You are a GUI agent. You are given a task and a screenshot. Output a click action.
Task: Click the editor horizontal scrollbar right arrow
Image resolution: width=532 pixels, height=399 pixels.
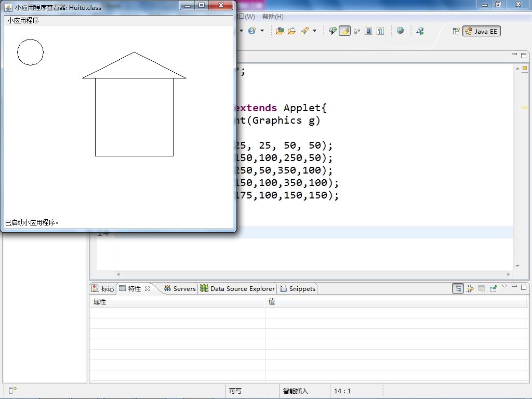point(508,274)
